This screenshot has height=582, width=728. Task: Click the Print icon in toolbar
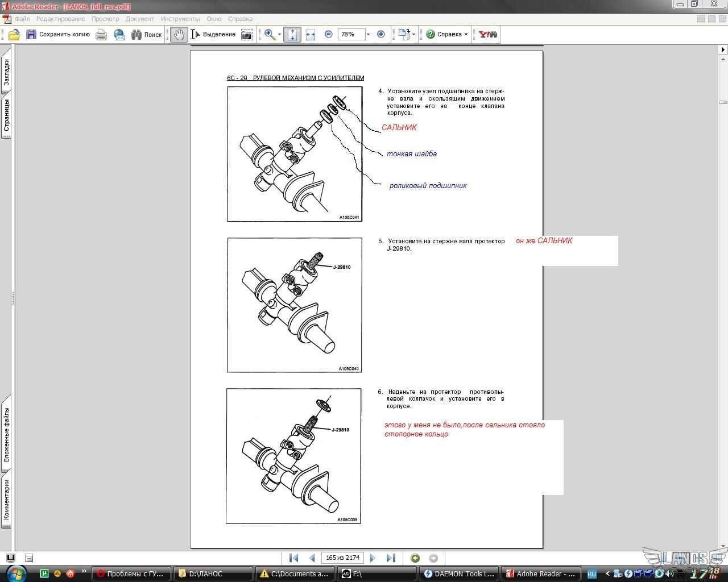pos(101,35)
